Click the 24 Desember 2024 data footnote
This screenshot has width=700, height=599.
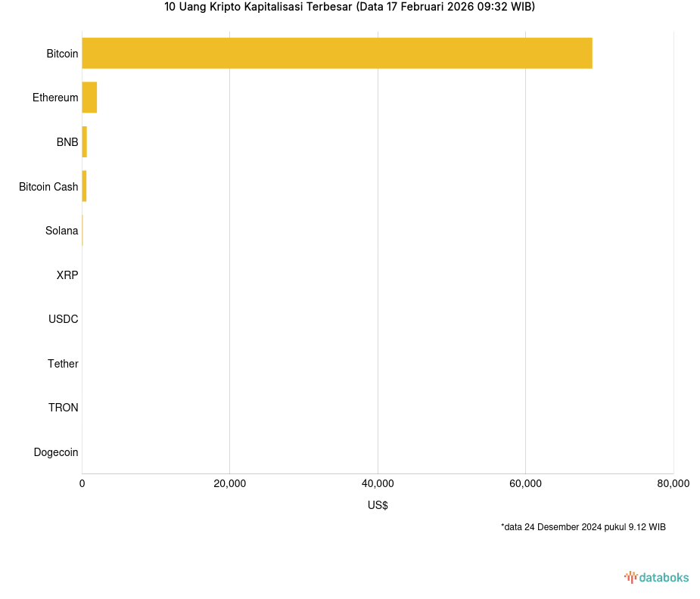[583, 527]
